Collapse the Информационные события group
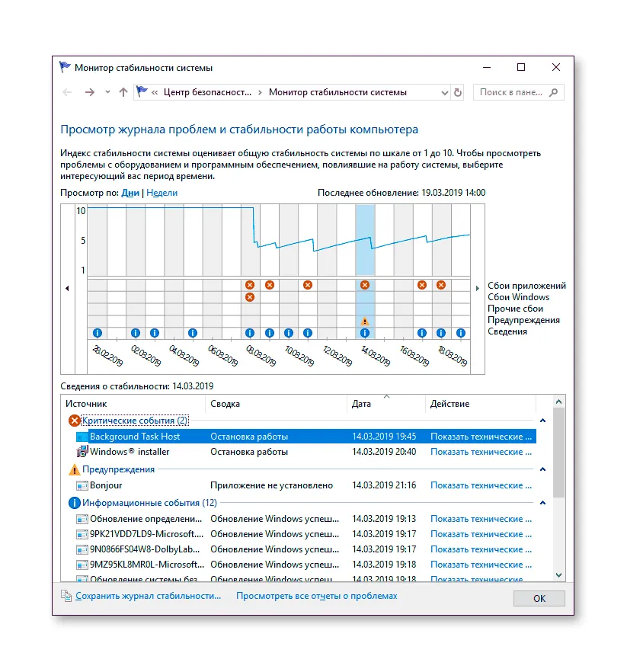 tap(542, 503)
